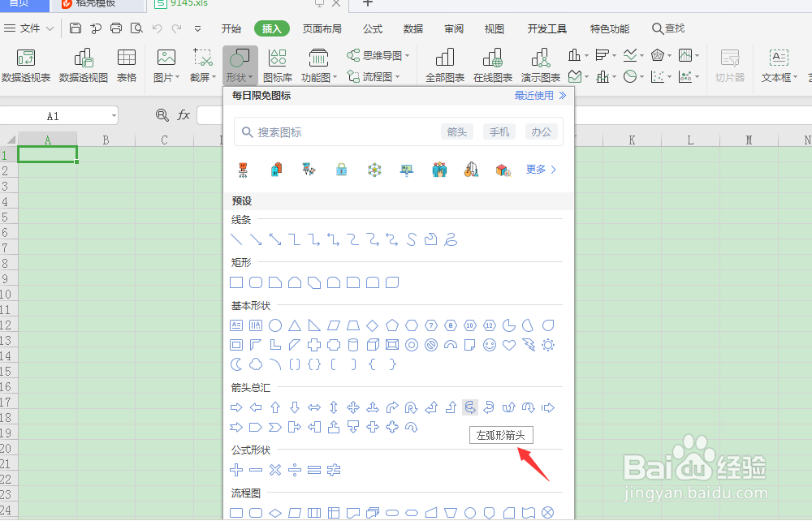The image size is (812, 521).
Task: Open the Mind Map (思维导图) dropdown
Action: [378, 55]
